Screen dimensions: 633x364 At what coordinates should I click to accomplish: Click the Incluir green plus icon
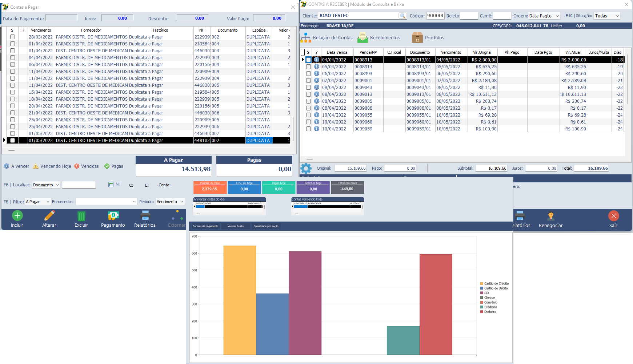(17, 216)
